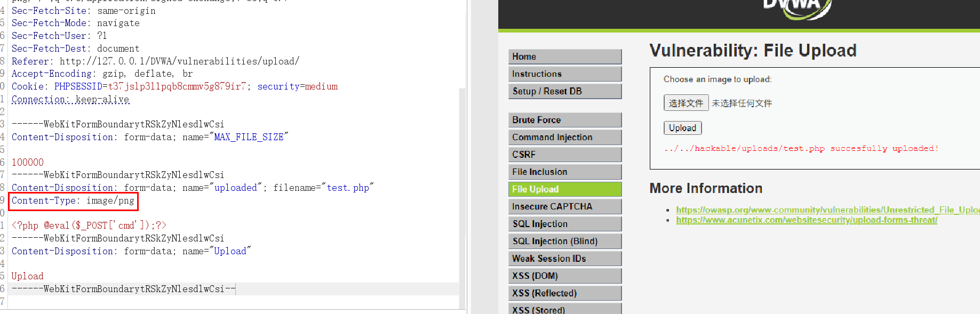Open the XSS (Reflected) page
The width and height of the screenshot is (980, 314).
click(x=565, y=293)
